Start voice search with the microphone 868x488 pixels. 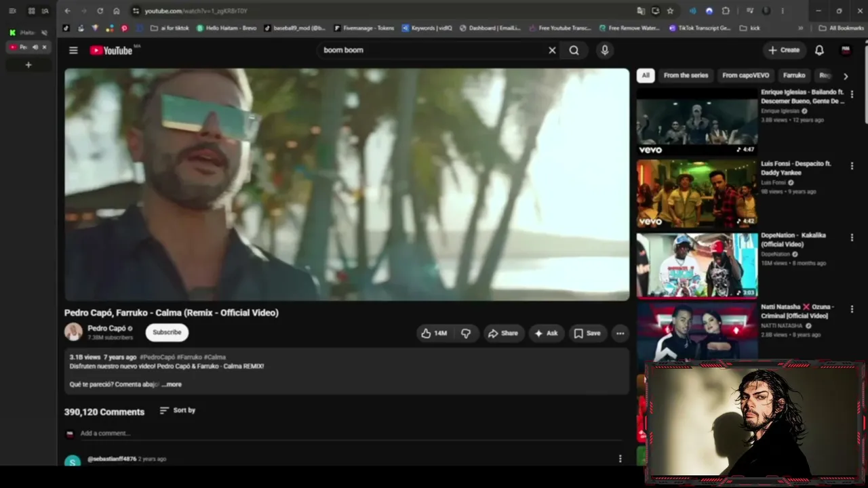click(605, 50)
